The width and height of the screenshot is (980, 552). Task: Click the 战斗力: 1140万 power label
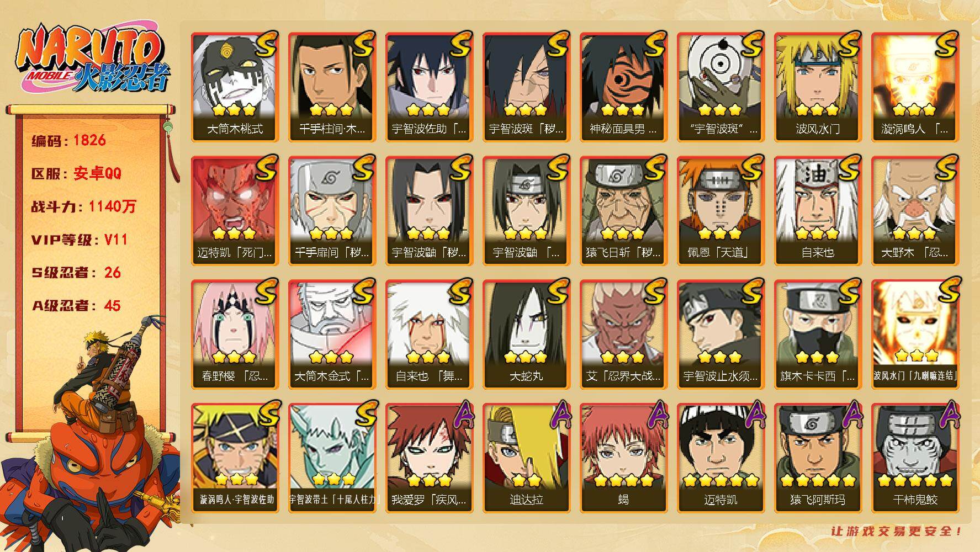point(83,206)
